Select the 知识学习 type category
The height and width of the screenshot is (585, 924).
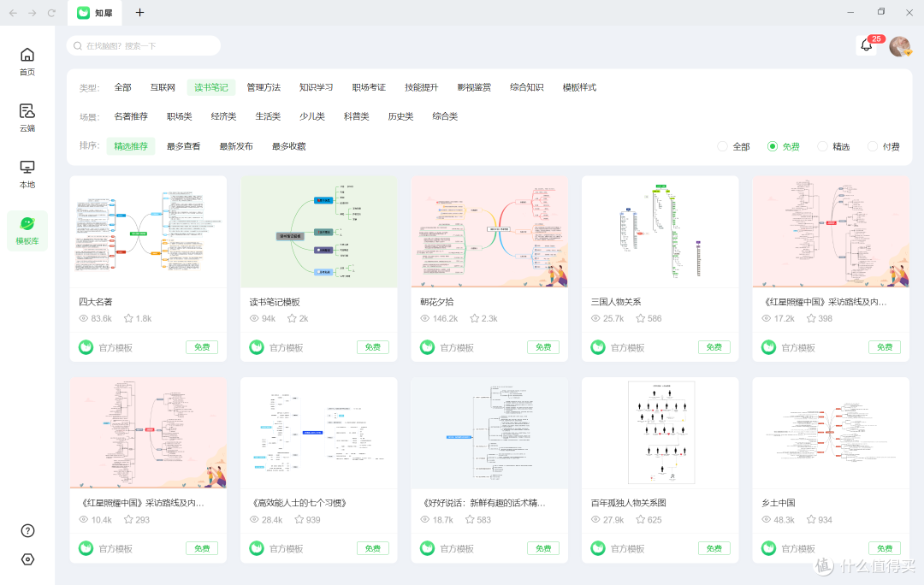[x=316, y=87]
